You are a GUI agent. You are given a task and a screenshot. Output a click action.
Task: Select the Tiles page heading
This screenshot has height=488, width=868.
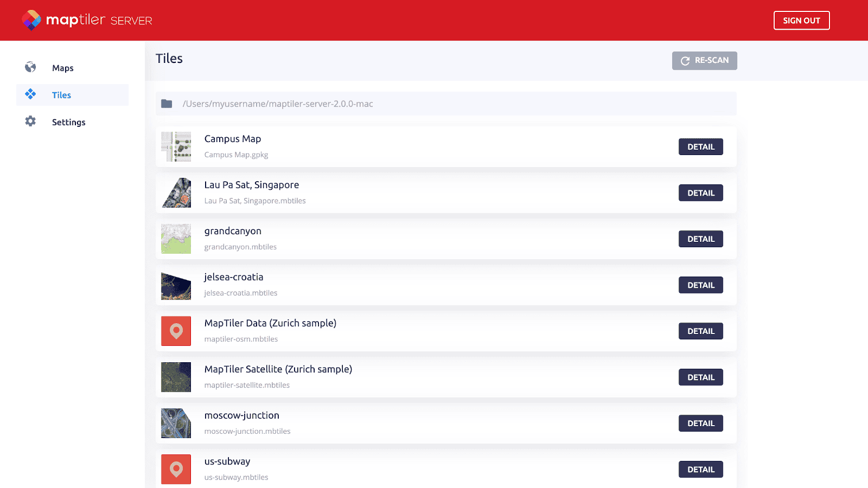click(169, 59)
